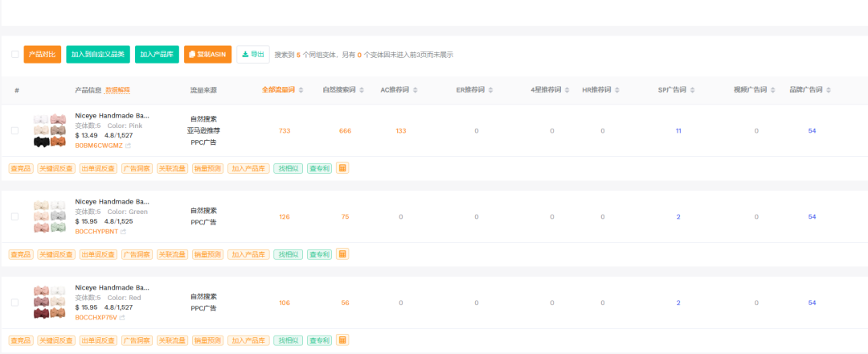Open ASIN link B0CCHXP76V
Screen dimensions: 868x354
(x=96, y=318)
